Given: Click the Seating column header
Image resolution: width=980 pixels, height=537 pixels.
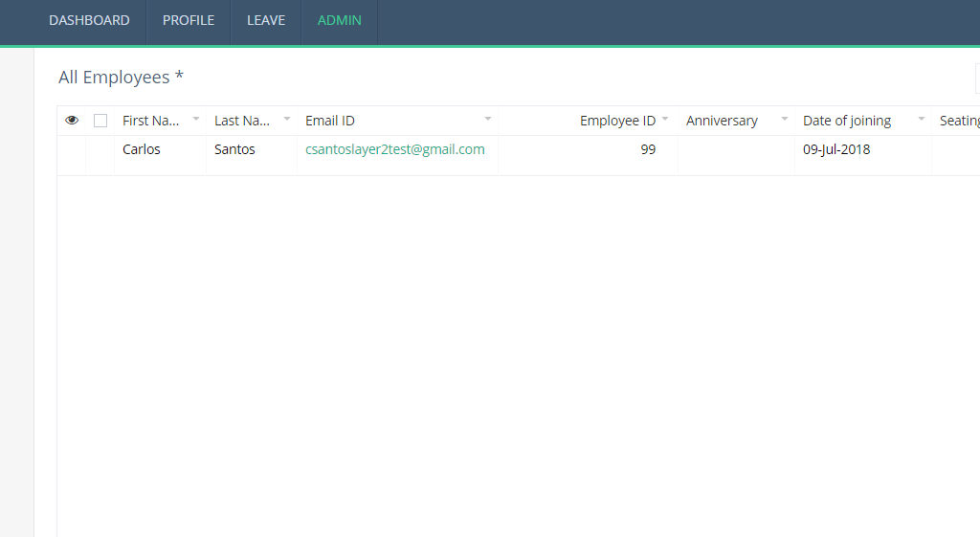Looking at the screenshot, I should point(959,121).
